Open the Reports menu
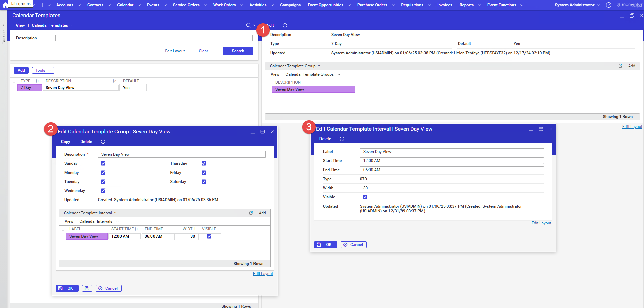644x308 pixels. (466, 5)
